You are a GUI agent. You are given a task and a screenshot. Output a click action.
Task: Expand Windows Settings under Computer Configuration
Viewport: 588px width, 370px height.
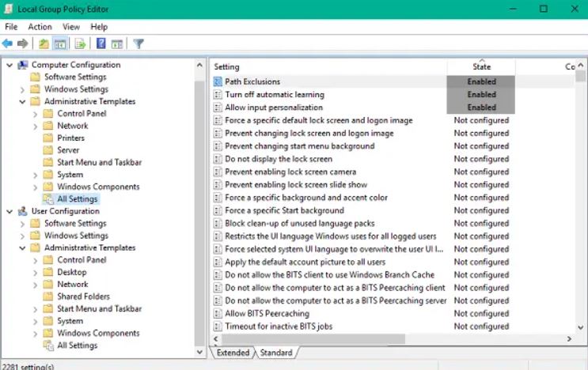coord(22,90)
